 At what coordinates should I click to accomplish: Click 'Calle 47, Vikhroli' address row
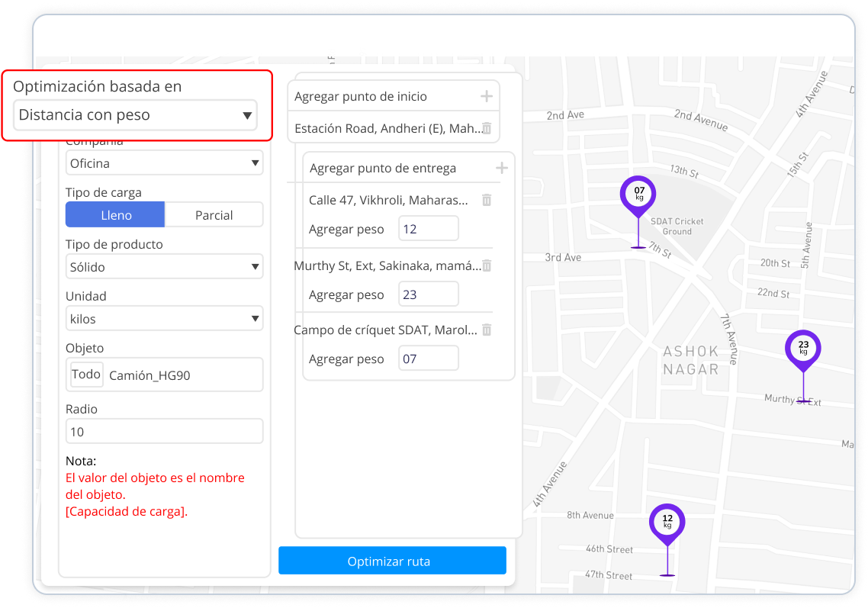point(388,200)
